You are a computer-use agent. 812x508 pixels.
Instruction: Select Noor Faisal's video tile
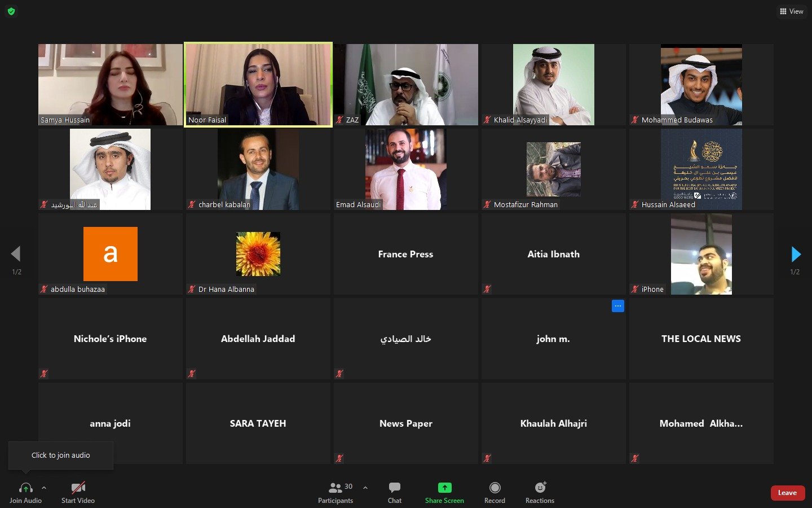[x=258, y=85]
